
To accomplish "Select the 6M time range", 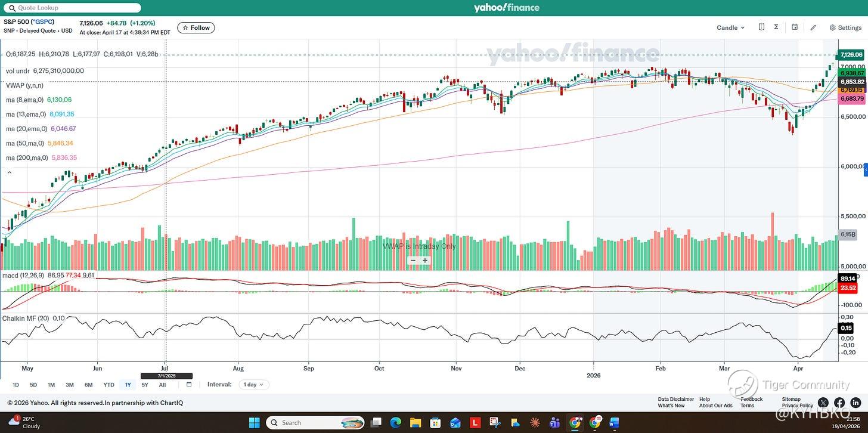I will coord(88,385).
